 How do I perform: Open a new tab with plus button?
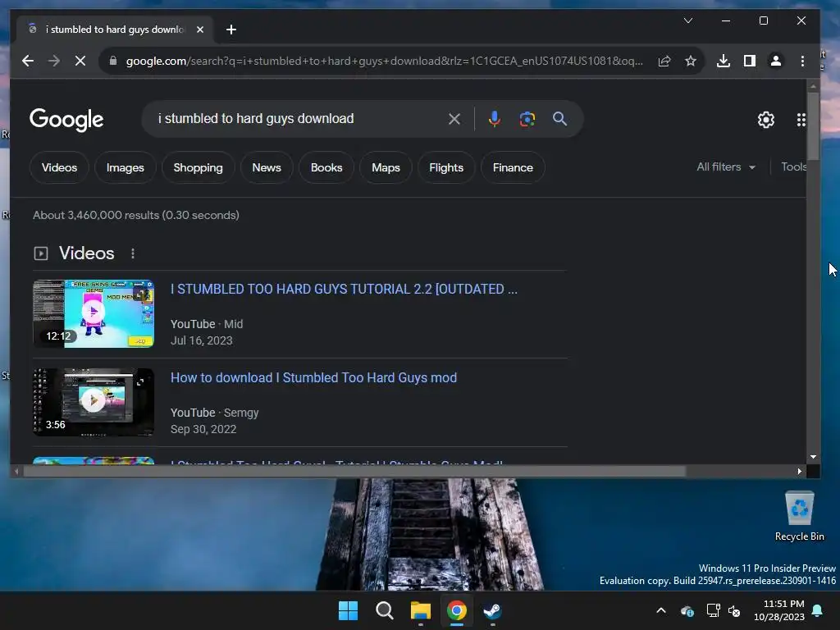click(231, 30)
